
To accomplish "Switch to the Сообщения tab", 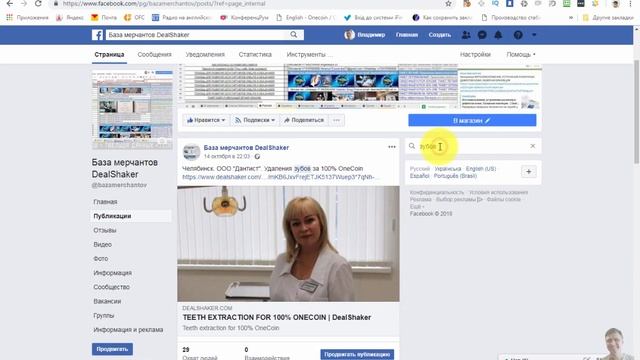I will (154, 54).
